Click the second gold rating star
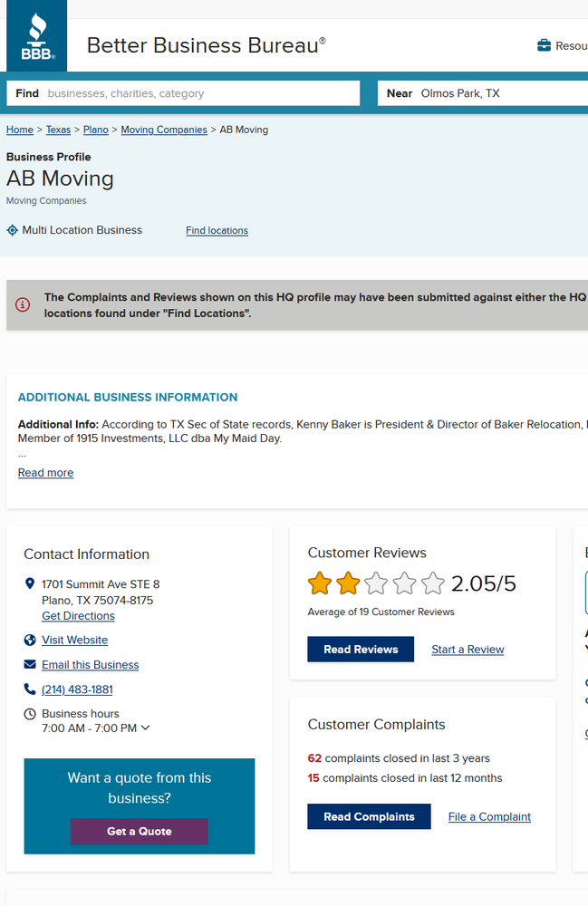 [348, 583]
